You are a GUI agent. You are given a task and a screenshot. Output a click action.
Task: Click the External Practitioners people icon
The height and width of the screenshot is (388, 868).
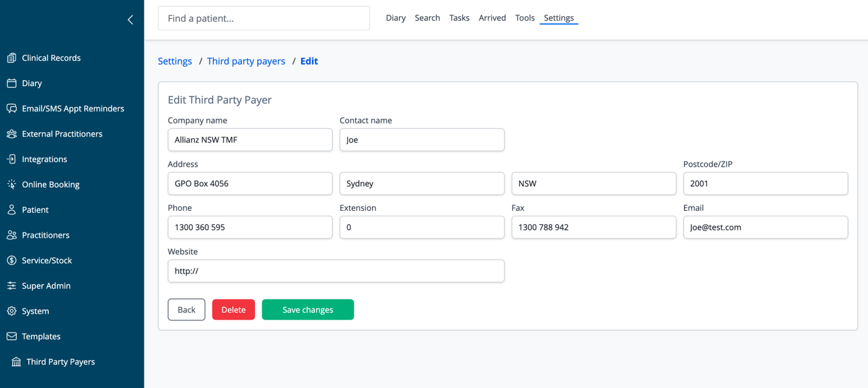[x=11, y=134]
